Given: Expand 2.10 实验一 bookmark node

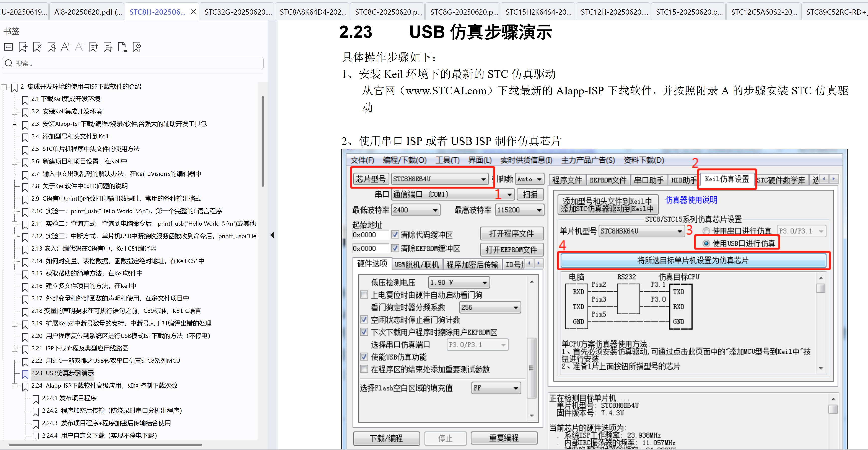Looking at the screenshot, I should click(x=14, y=211).
